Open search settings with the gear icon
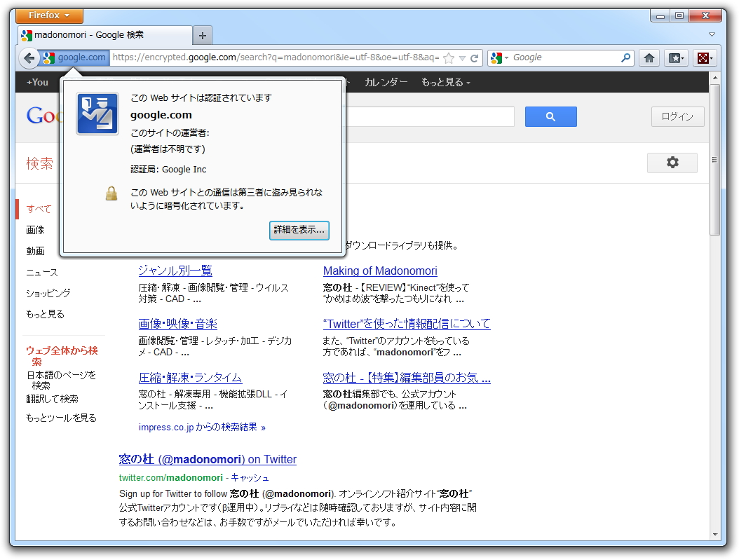This screenshot has width=739, height=560. point(672,163)
